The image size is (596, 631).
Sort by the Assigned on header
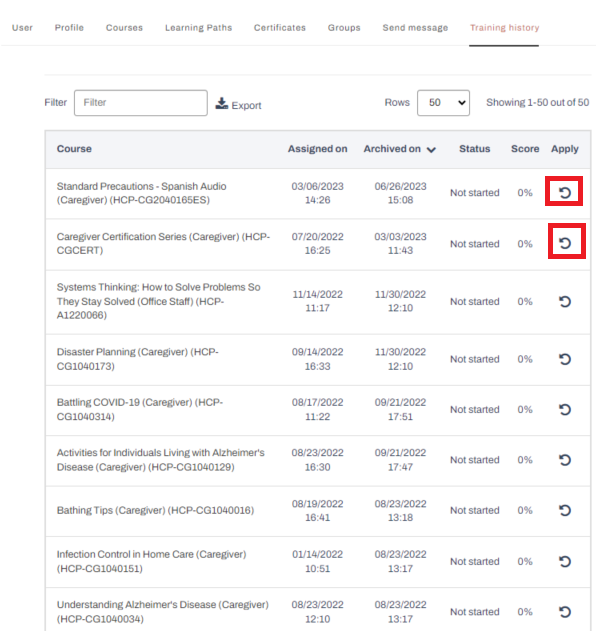coord(318,149)
